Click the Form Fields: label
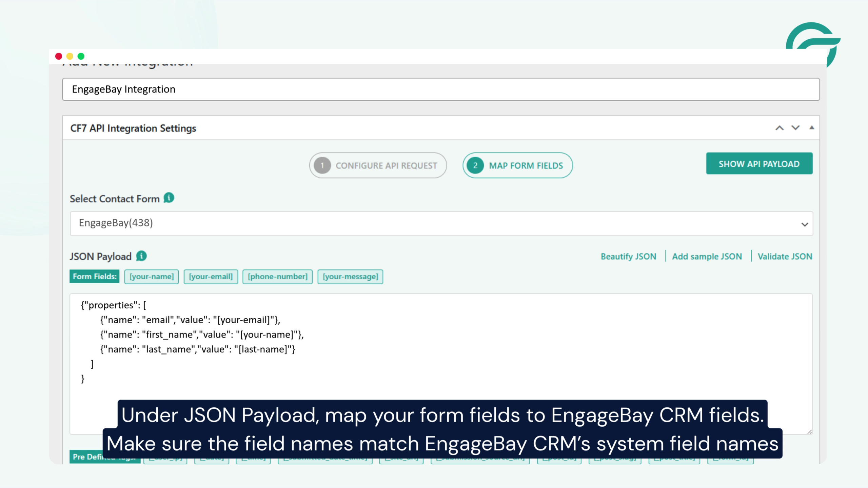The image size is (868, 488). 95,277
